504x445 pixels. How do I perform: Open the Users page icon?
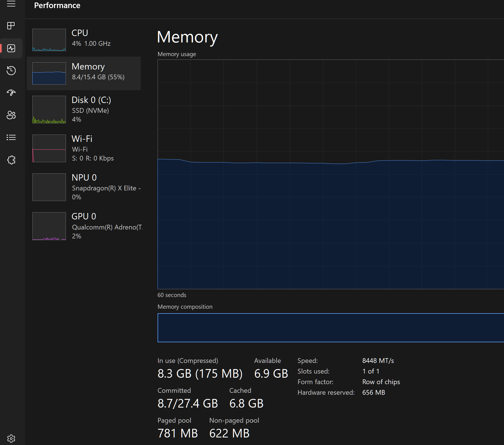(11, 115)
